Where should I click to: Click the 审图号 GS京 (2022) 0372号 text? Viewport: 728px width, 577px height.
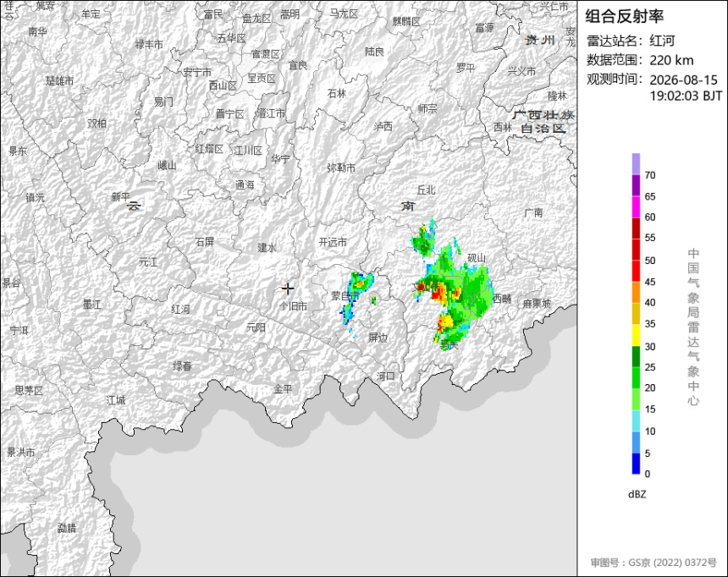654,563
